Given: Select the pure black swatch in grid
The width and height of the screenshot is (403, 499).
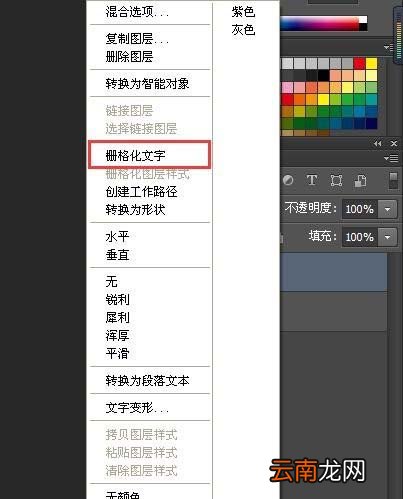Looking at the screenshot, I should [323, 75].
